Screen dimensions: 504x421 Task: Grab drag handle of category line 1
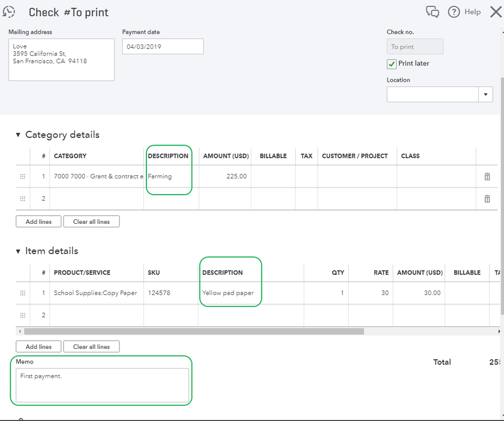(x=23, y=176)
